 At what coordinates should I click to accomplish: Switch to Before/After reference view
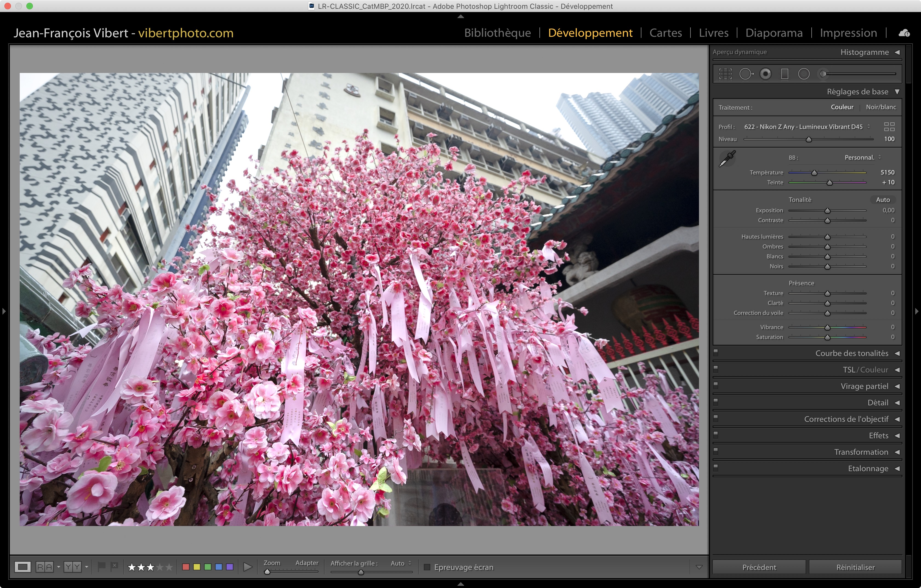pos(44,567)
